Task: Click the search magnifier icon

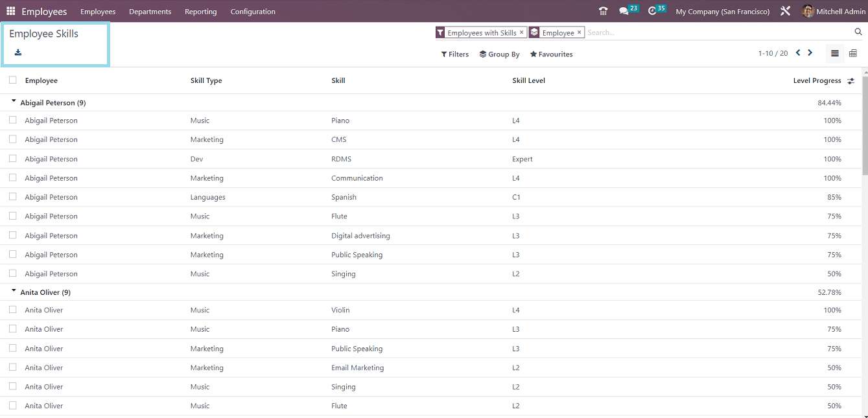Action: 858,32
